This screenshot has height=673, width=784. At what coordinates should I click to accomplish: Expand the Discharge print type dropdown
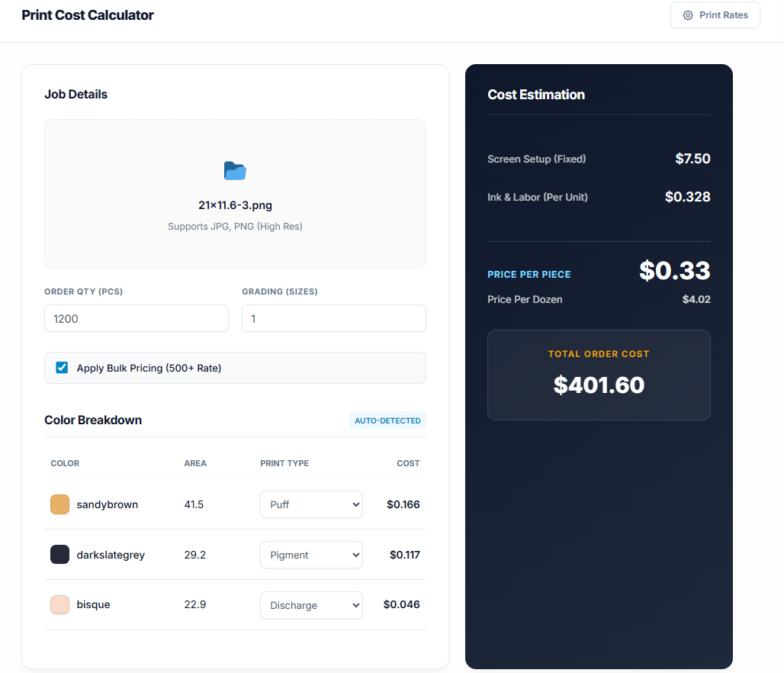point(311,605)
